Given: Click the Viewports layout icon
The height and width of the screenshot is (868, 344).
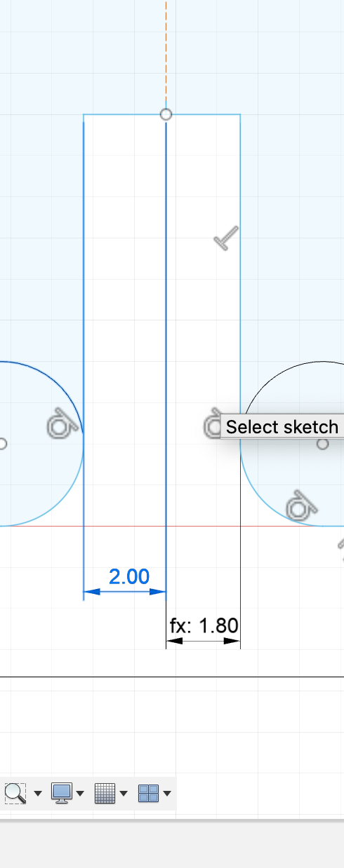Looking at the screenshot, I should [x=148, y=793].
